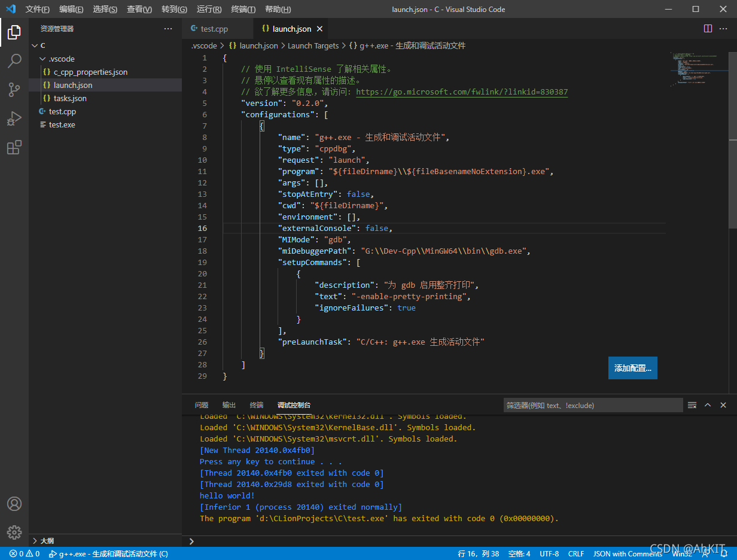Image resolution: width=737 pixels, height=560 pixels.
Task: Click g++.exe breadcrumb segment
Action: 407,45
